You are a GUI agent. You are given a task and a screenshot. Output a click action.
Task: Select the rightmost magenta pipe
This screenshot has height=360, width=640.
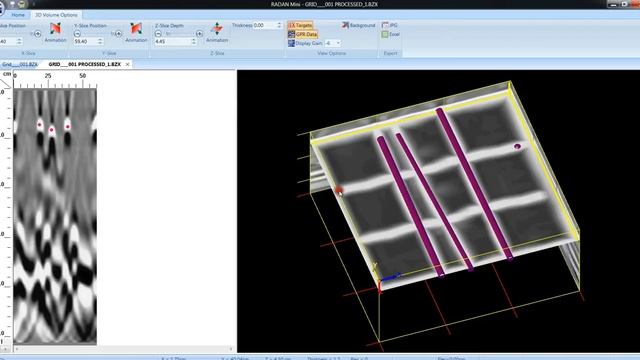click(475, 184)
